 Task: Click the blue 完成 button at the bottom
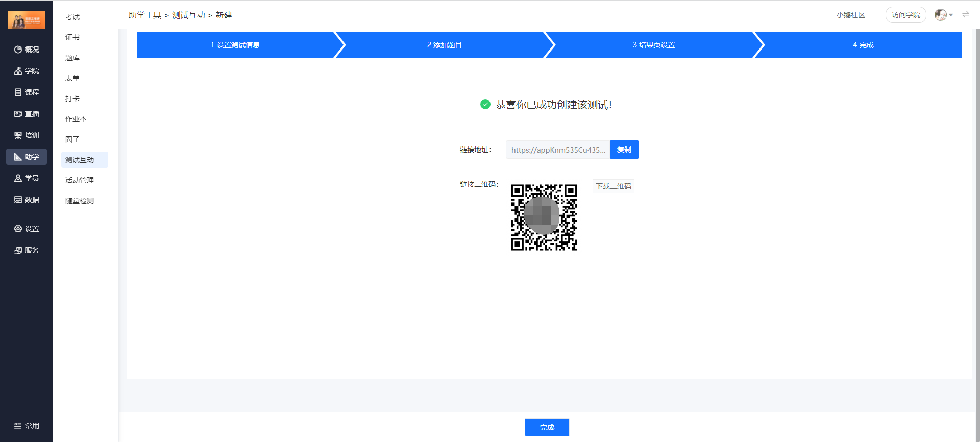tap(547, 427)
